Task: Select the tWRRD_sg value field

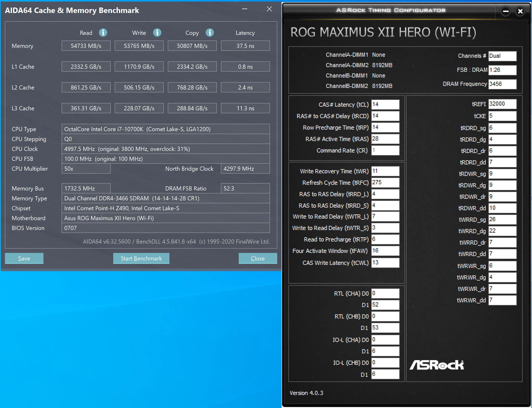Action: click(502, 219)
